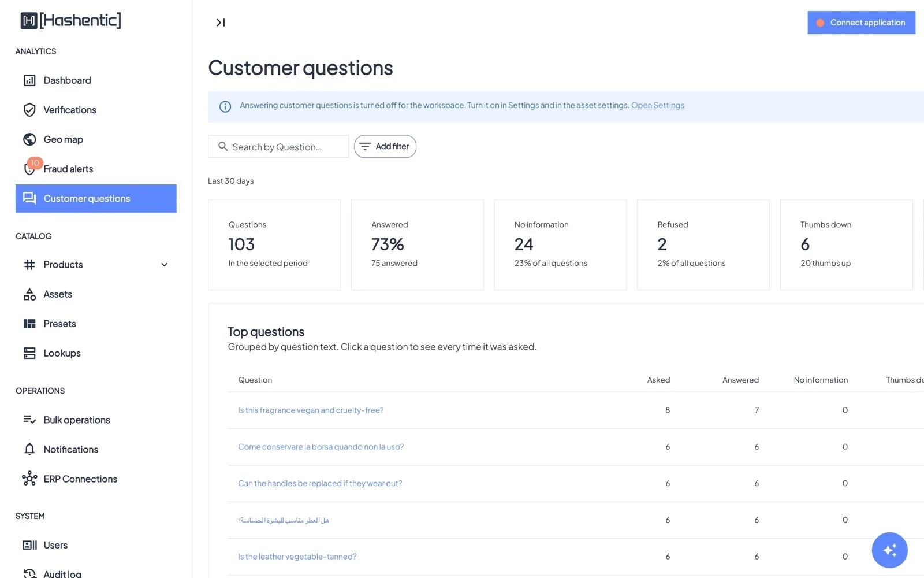This screenshot has height=578, width=924.
Task: Open the AI assistant sparkle button
Action: coord(889,550)
